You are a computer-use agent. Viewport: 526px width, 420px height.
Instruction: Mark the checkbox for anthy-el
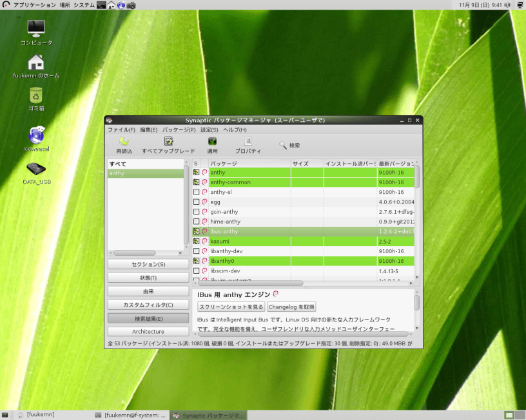coord(196,192)
